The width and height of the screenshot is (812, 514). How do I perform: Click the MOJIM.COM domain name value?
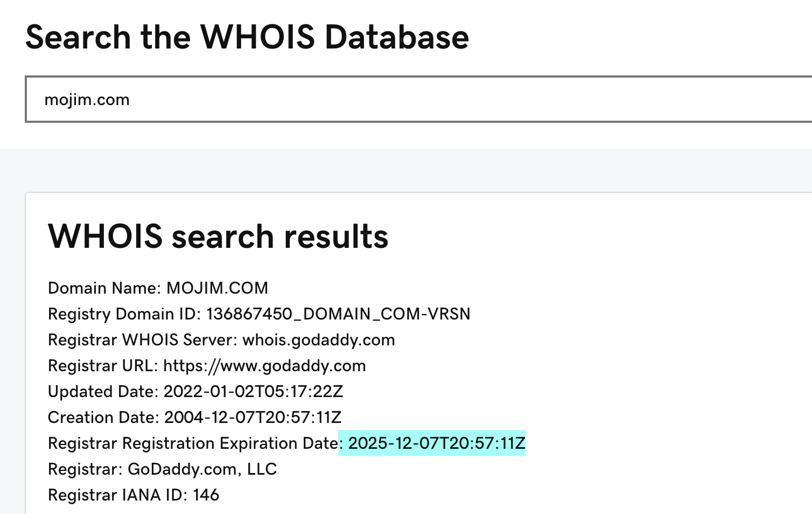[x=217, y=288]
